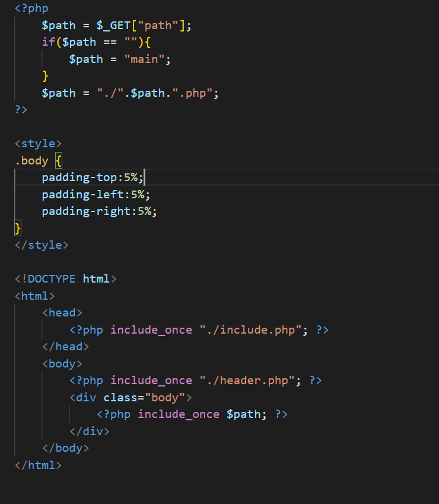Click the "./".$path.".php" concatenation line
439x504 pixels.
(130, 93)
